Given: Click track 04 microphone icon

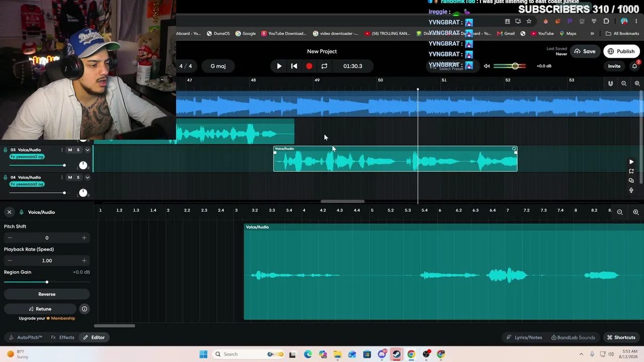Looking at the screenshot, I should point(6,177).
